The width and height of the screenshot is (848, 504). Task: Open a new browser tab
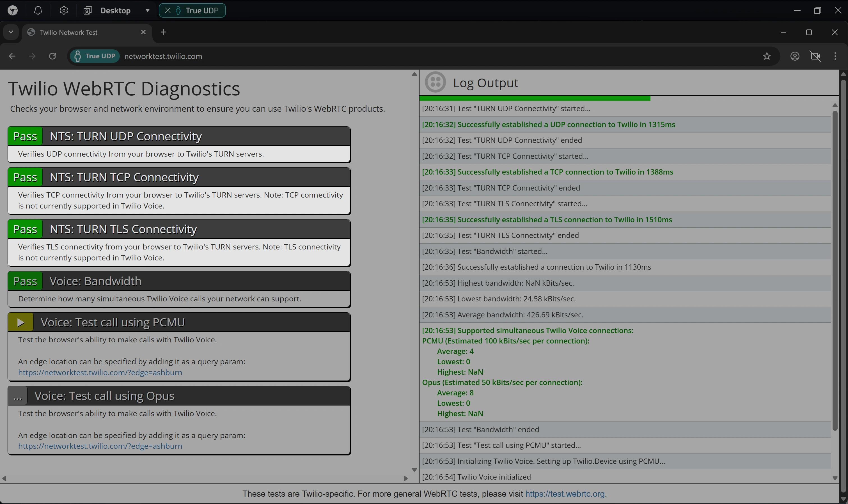click(163, 32)
